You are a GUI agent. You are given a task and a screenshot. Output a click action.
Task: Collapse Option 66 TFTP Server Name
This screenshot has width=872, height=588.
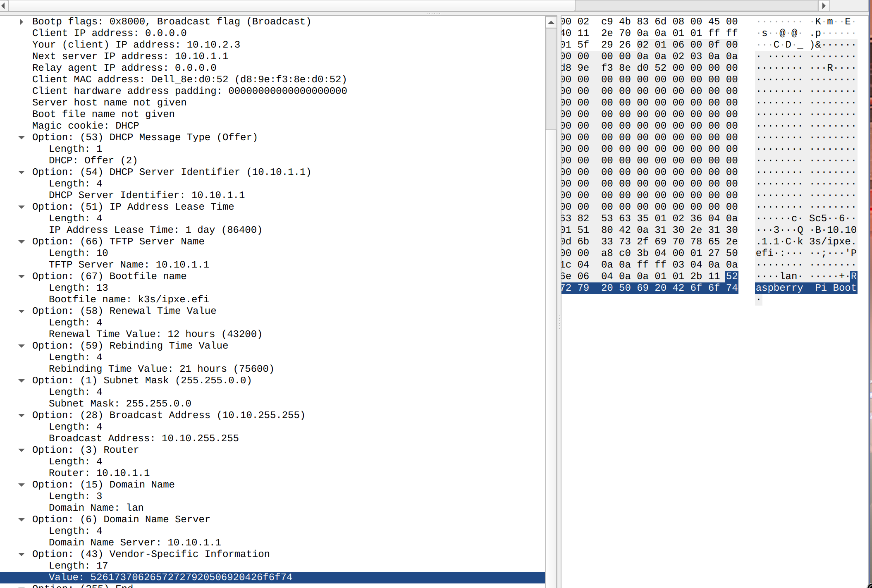coord(21,241)
